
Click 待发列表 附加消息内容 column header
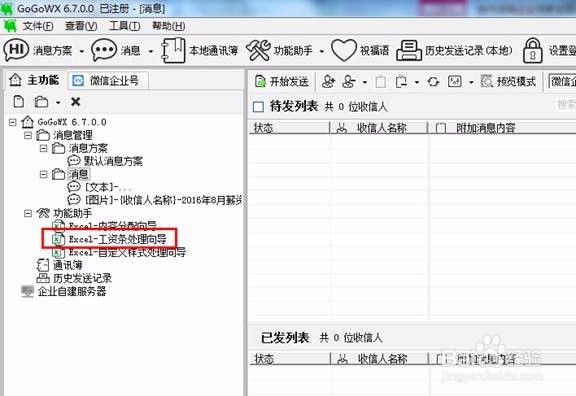tap(503, 128)
